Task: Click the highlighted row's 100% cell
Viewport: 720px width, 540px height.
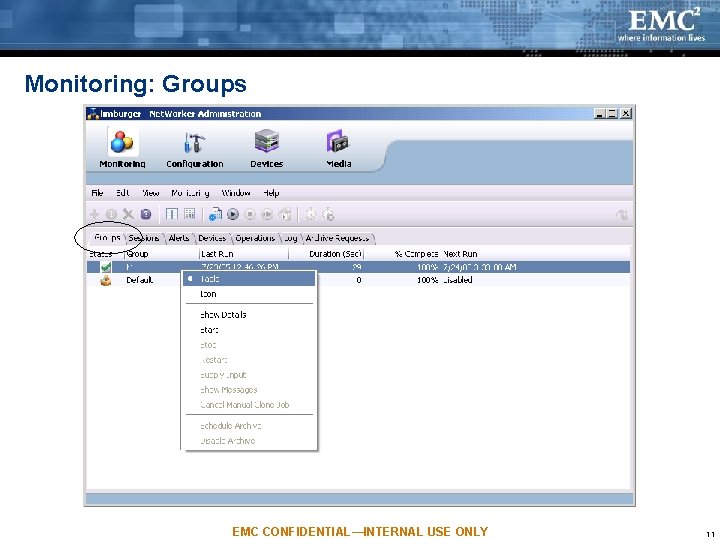Action: pos(427,267)
